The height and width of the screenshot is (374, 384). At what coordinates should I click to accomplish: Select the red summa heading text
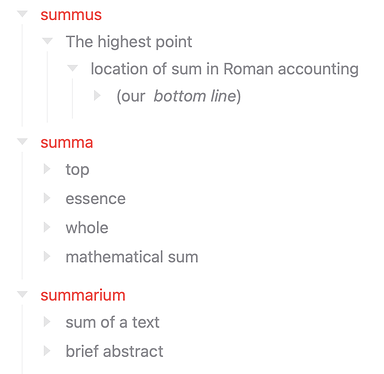[67, 143]
